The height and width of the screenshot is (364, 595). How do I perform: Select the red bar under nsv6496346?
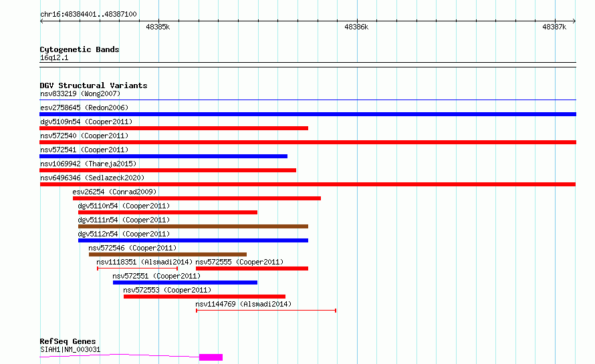(308, 184)
